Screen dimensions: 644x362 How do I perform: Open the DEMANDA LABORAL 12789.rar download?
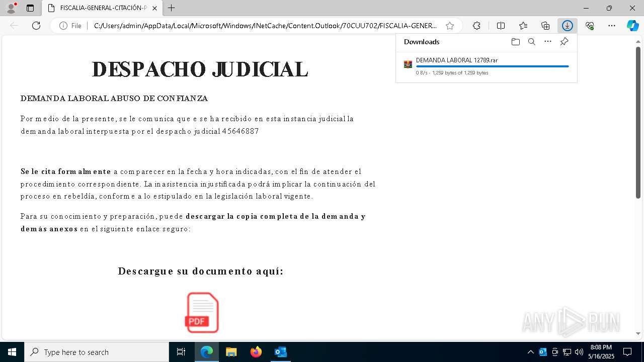click(457, 60)
